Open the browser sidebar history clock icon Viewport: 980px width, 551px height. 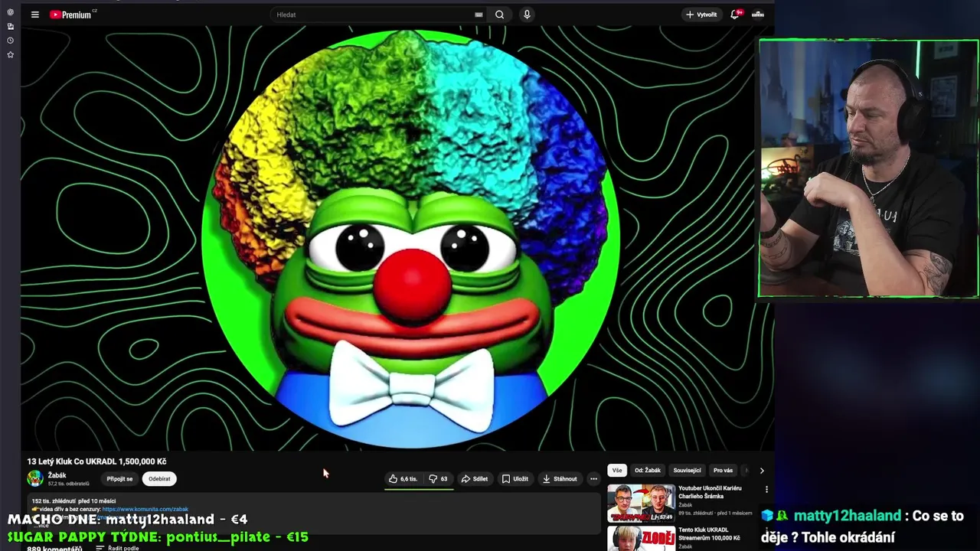click(x=10, y=41)
